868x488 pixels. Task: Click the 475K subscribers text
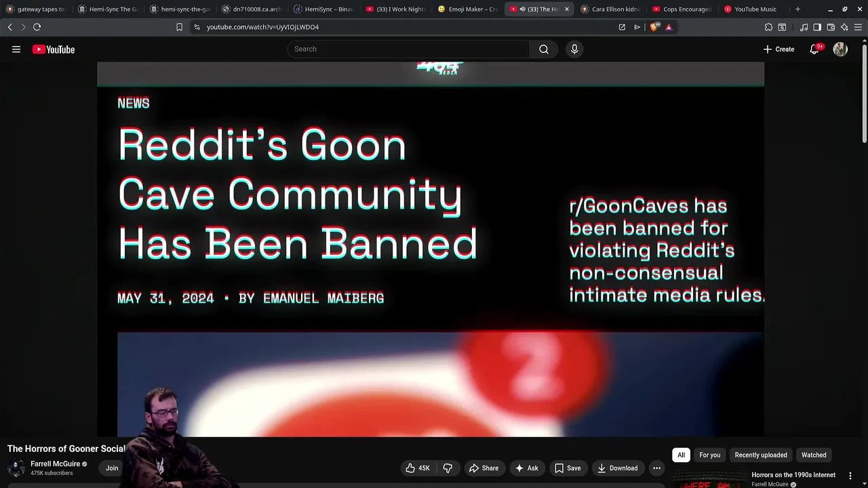click(52, 473)
